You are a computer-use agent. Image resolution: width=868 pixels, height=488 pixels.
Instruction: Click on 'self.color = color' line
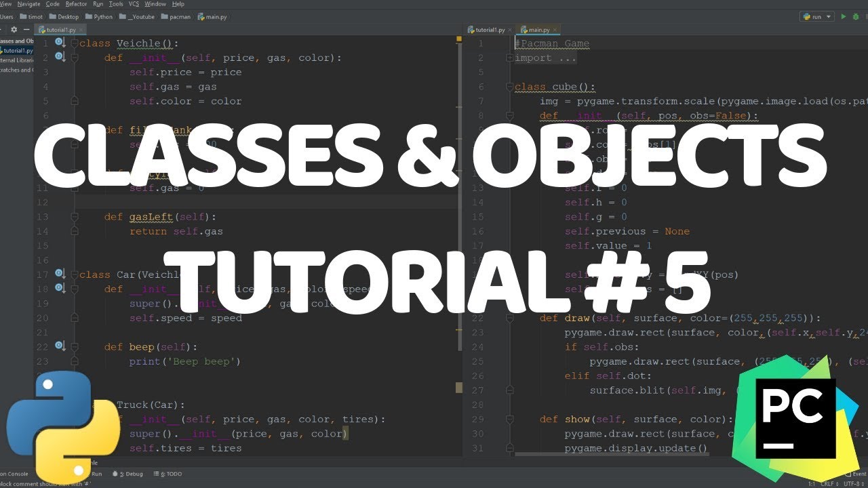(186, 101)
